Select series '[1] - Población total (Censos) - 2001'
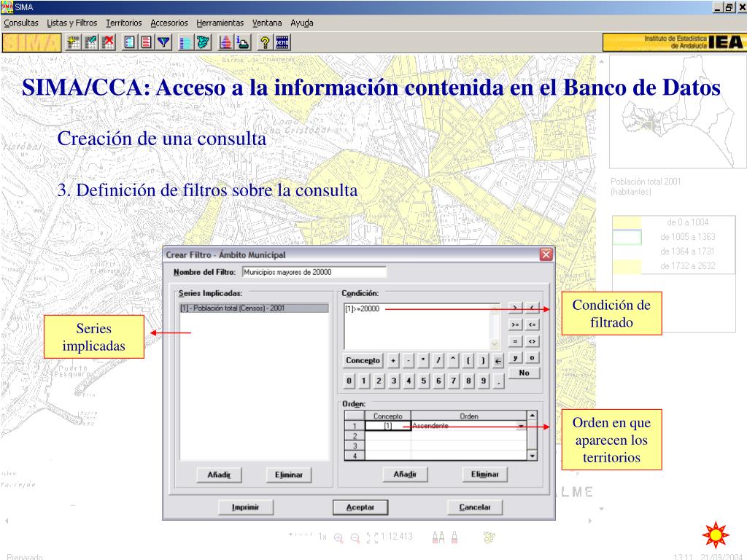Viewport: 747px width, 560px height. 255,308
